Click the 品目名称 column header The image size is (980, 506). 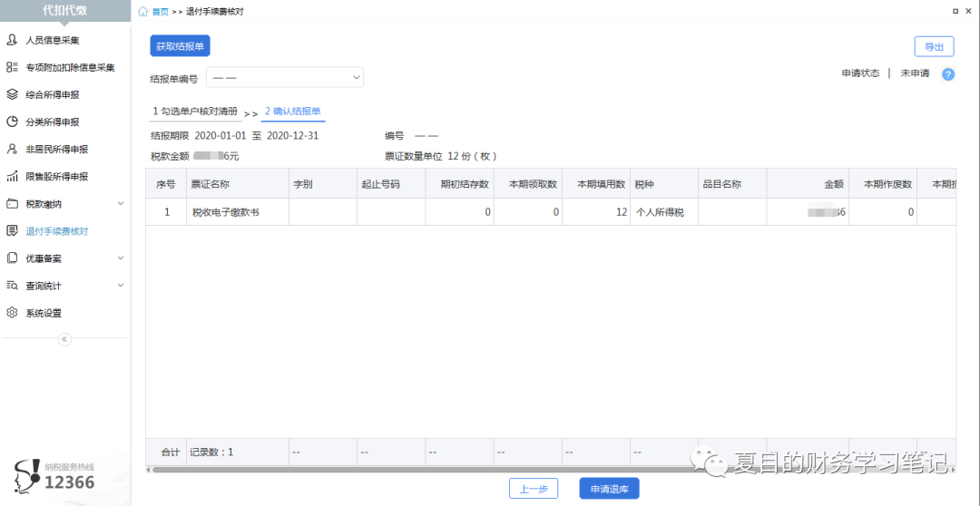(x=732, y=184)
